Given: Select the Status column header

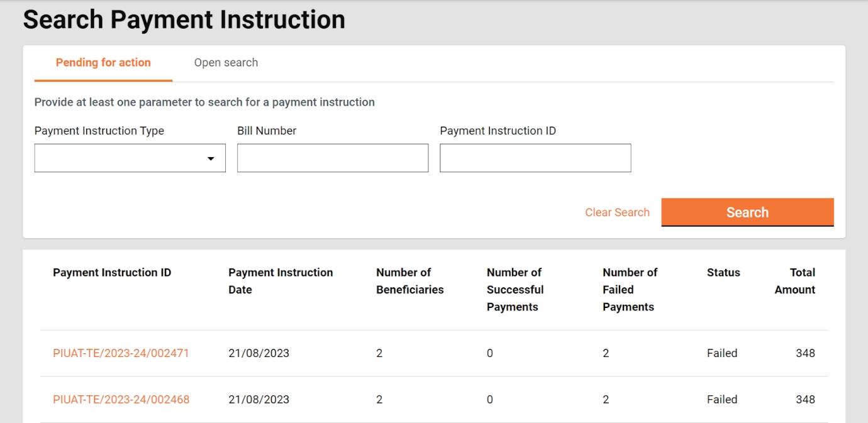Looking at the screenshot, I should 723,273.
